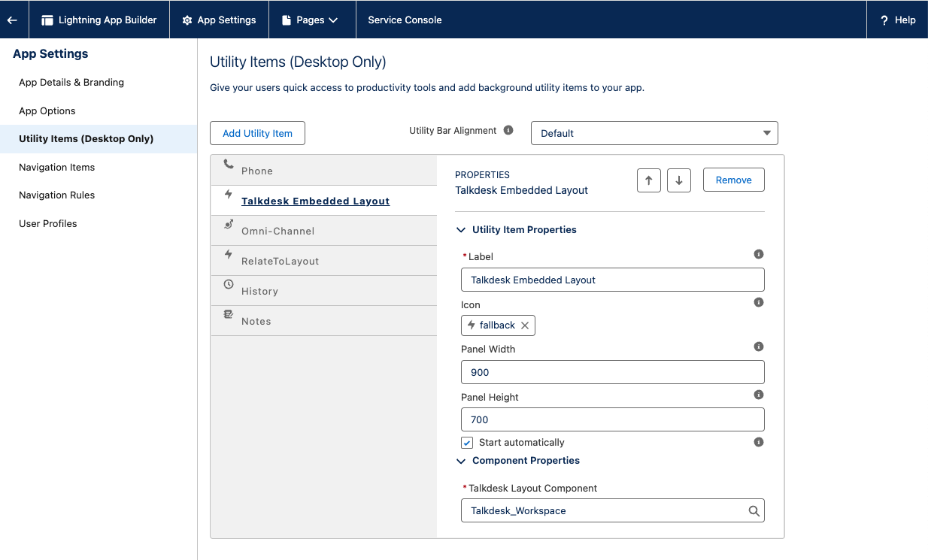Move the utility item up with the arrow button

click(x=648, y=180)
